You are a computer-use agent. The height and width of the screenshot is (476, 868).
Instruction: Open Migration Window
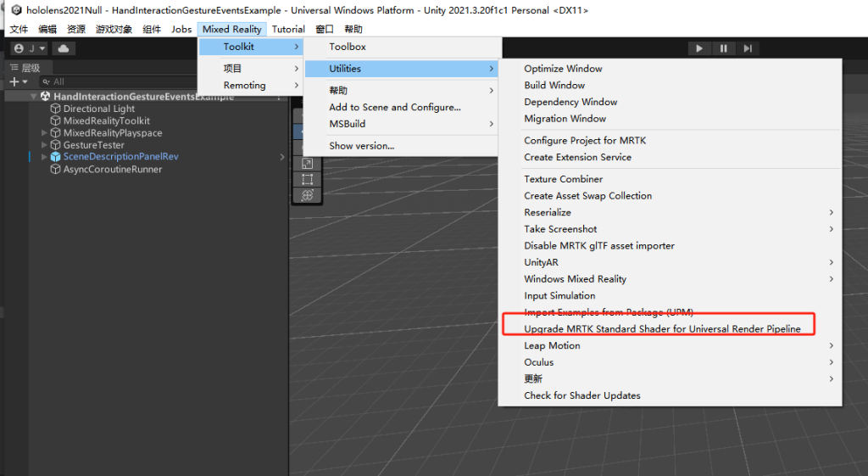[670, 118]
